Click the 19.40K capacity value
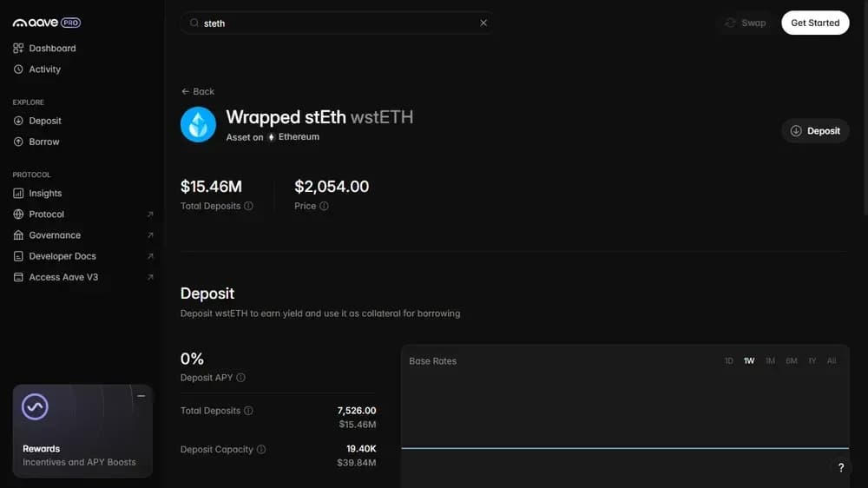The height and width of the screenshot is (488, 868). [361, 449]
